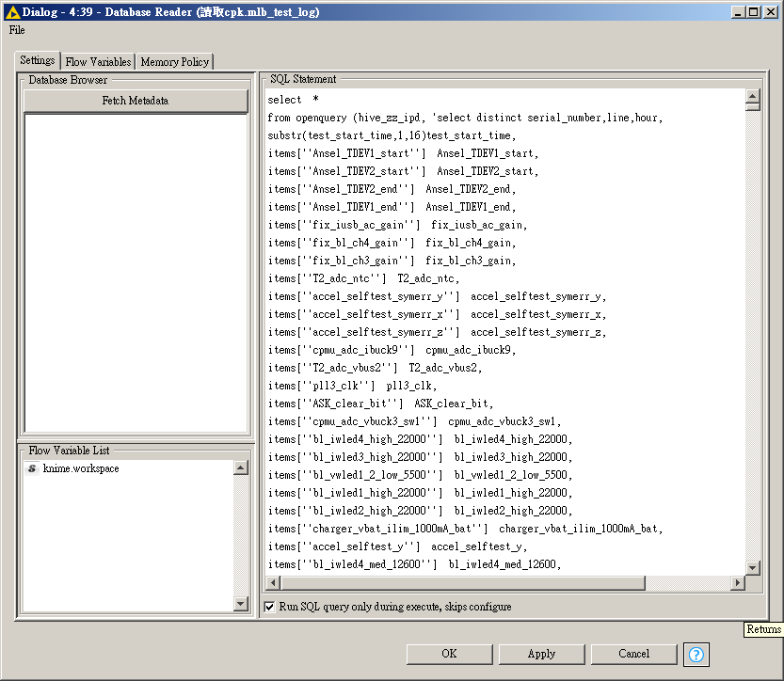Screen dimensions: 784x681
Task: Click the warning icon in title bar
Action: click(x=11, y=12)
